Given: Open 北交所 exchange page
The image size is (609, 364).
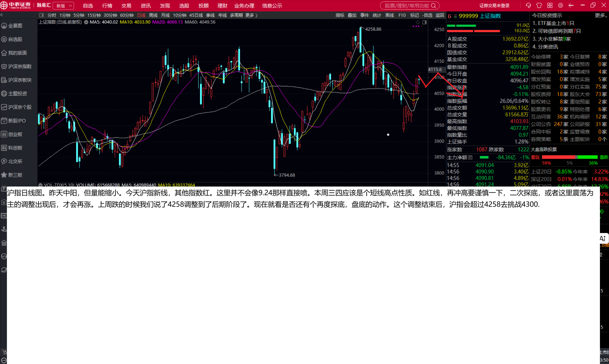Looking at the screenshot, I should 12,161.
